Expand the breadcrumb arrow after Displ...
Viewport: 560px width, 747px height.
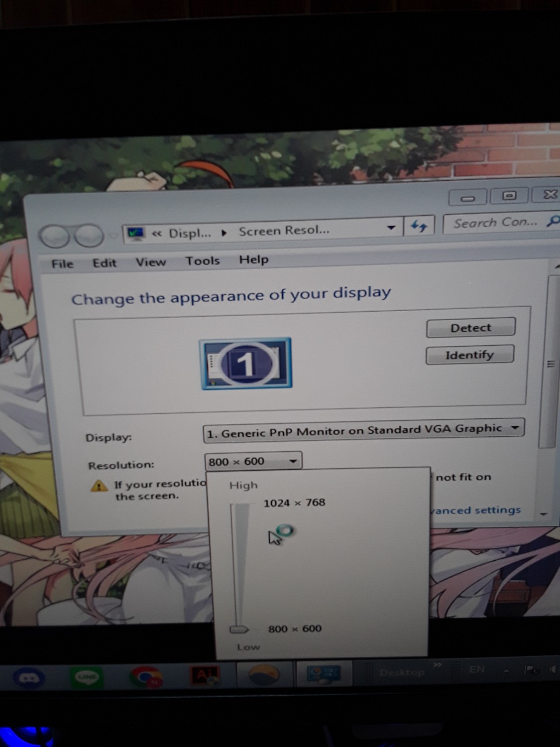(x=224, y=232)
